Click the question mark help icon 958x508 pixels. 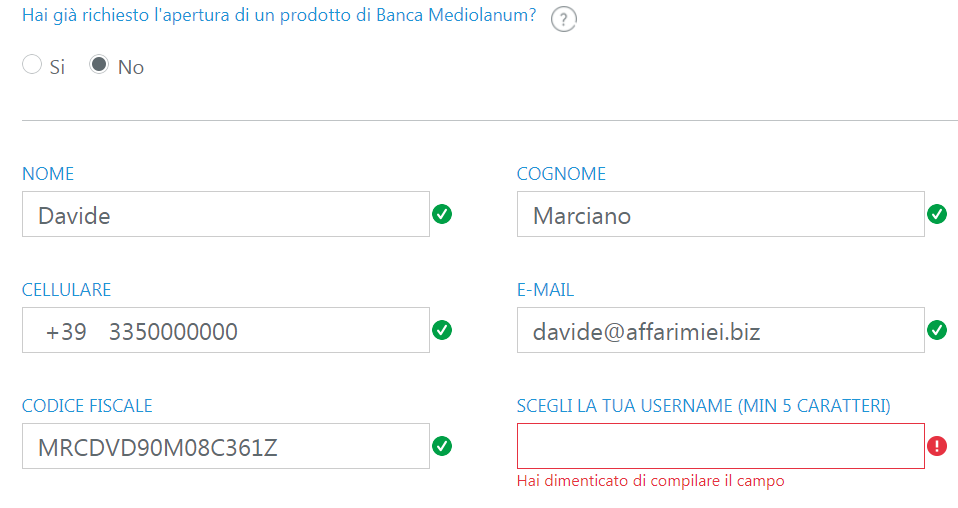(564, 19)
